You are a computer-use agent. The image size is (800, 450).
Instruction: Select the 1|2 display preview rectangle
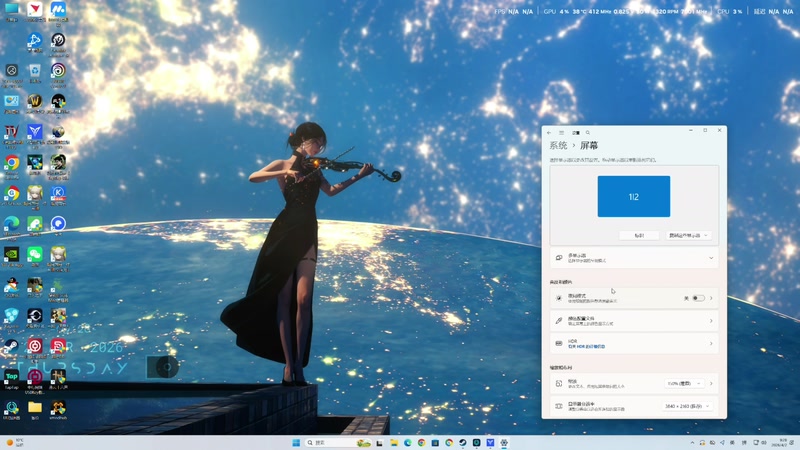634,196
